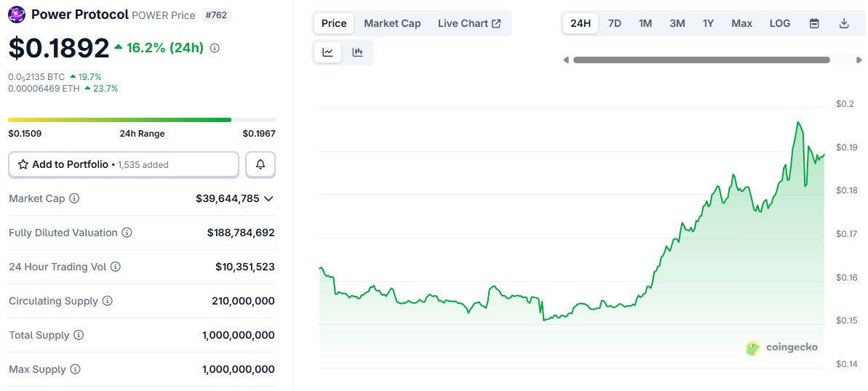Click the $0.2 axis label
Image resolution: width=868 pixels, height=391 pixels.
pos(845,103)
